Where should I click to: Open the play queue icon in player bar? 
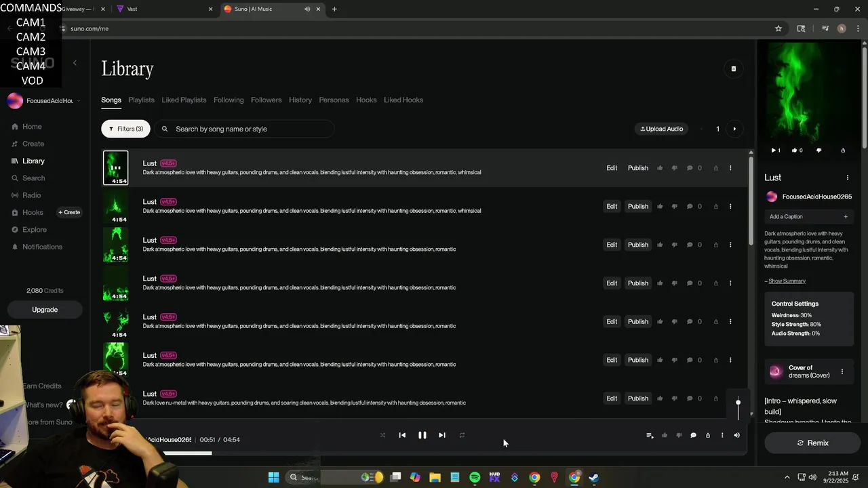pos(650,435)
